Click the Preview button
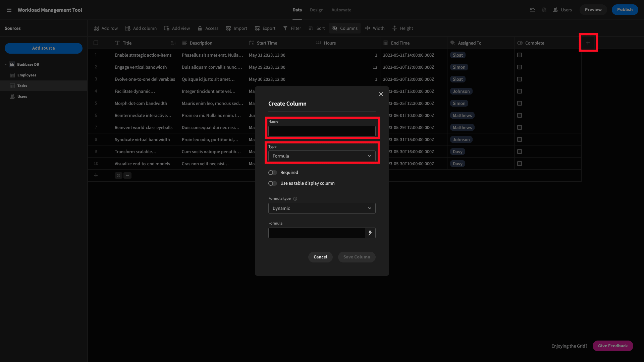 (593, 10)
